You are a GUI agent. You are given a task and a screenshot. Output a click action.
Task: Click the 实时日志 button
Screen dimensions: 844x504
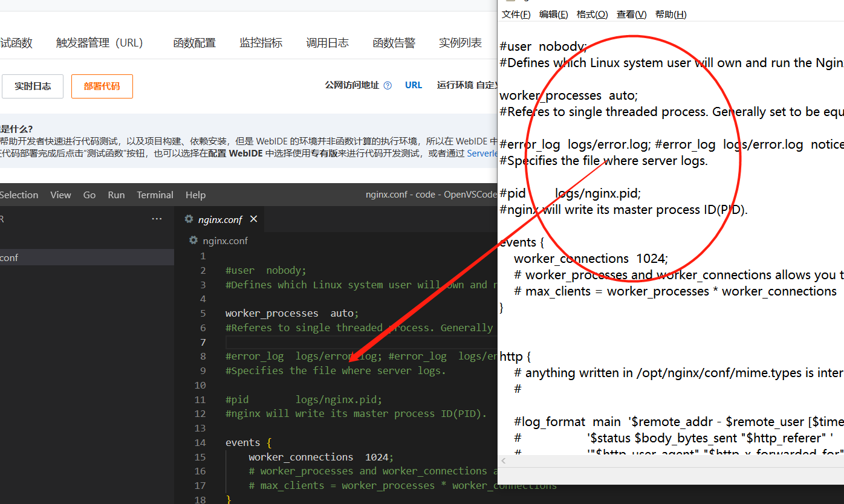[33, 86]
